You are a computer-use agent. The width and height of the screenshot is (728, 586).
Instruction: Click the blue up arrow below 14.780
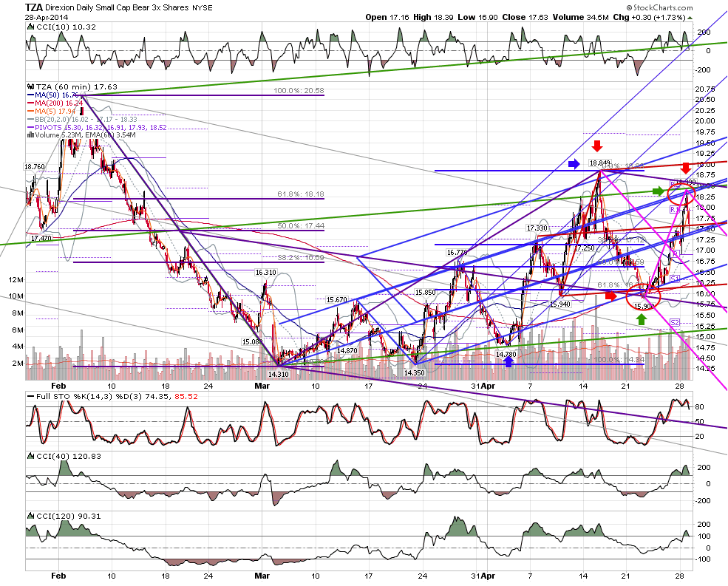click(x=508, y=361)
